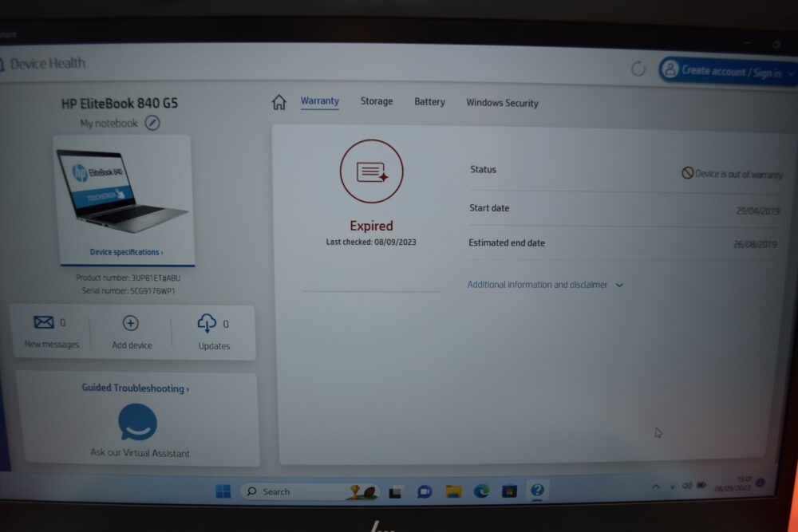Switch to the Storage tab

(x=377, y=101)
